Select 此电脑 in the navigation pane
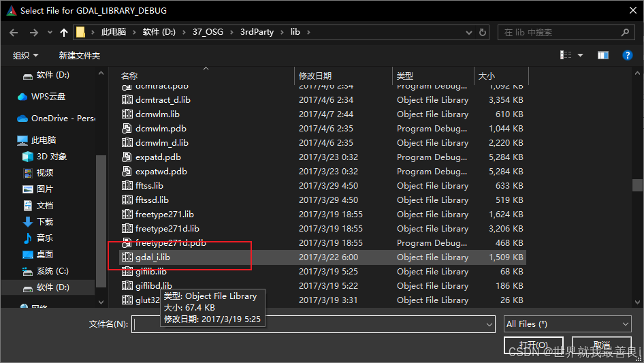 pyautogui.click(x=36, y=140)
